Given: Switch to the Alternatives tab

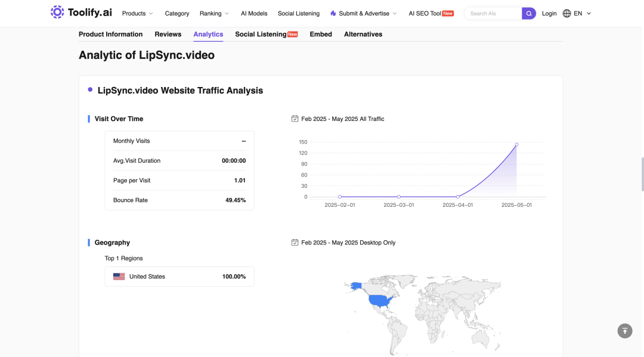Looking at the screenshot, I should click(363, 35).
